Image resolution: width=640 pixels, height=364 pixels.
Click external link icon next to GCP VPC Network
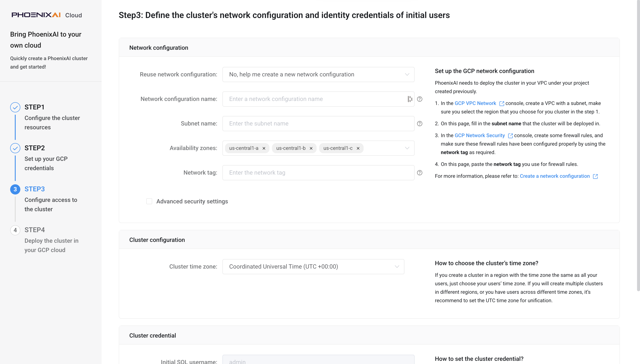pyautogui.click(x=502, y=103)
